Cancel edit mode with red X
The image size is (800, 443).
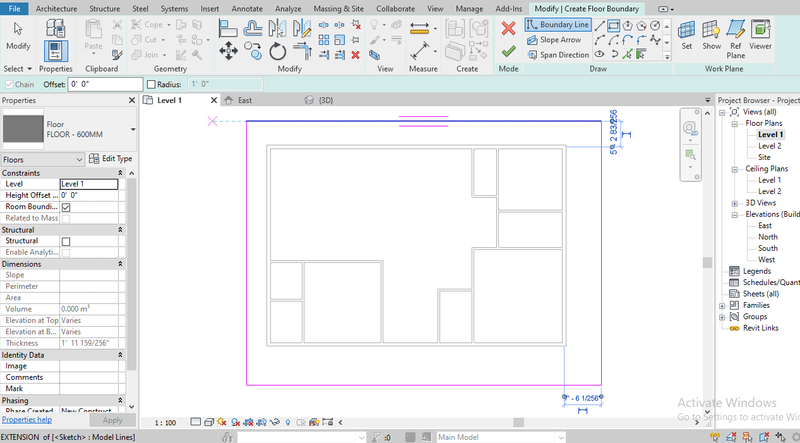tap(508, 28)
